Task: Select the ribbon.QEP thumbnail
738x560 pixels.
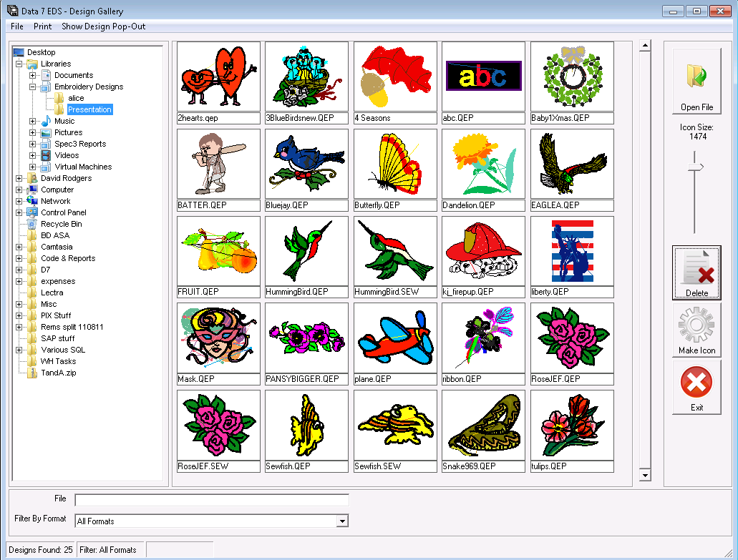Action: coord(483,338)
